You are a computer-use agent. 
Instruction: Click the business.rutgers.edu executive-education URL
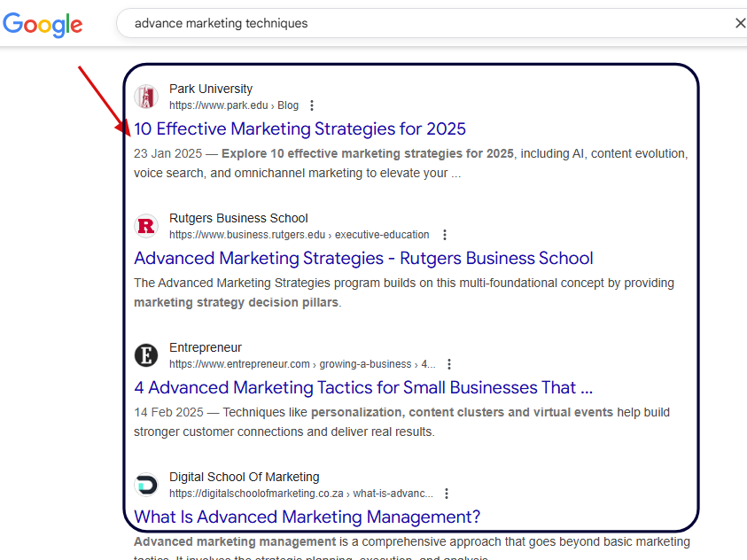pos(300,235)
